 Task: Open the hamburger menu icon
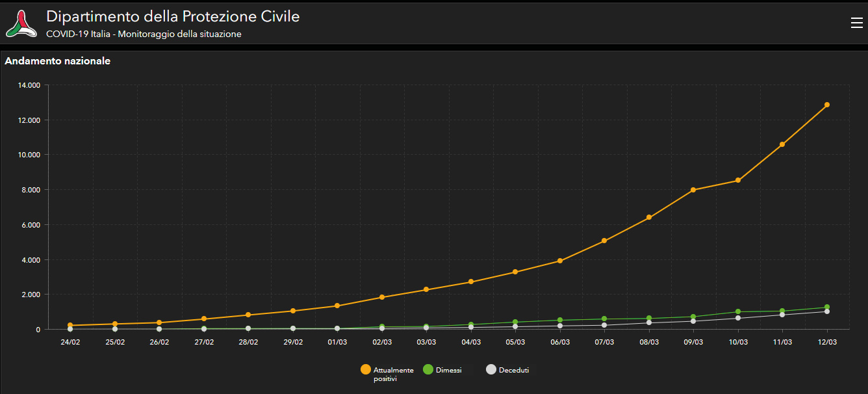pos(856,23)
